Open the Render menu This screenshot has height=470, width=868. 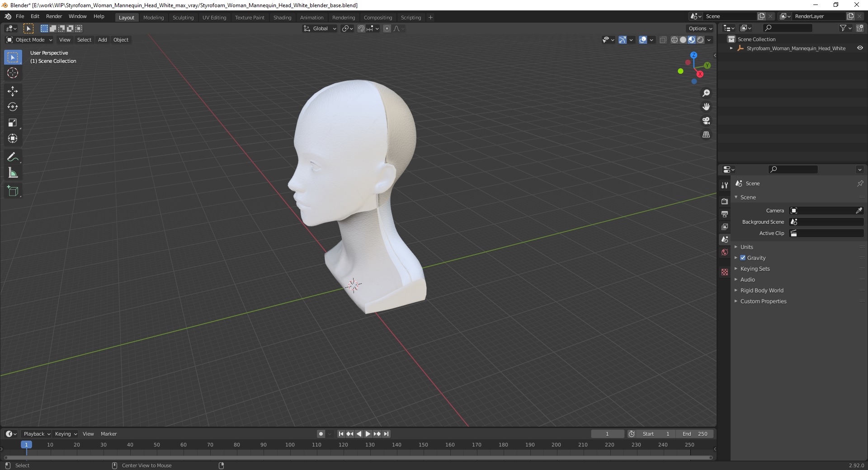coord(54,16)
